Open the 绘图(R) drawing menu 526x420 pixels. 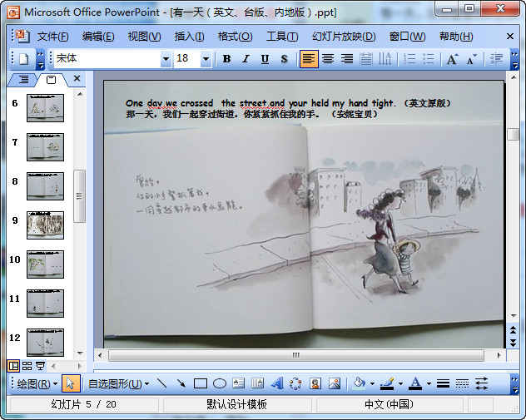[x=37, y=383]
